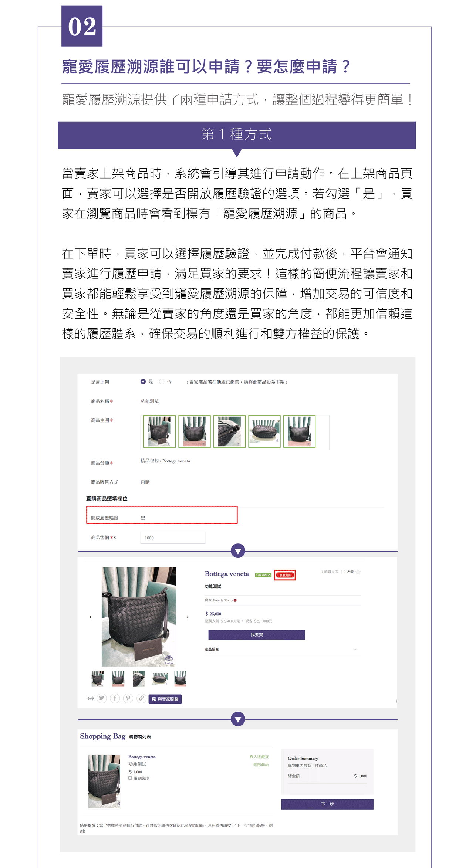Go to next product image arrow
The image size is (466, 868).
point(188,617)
